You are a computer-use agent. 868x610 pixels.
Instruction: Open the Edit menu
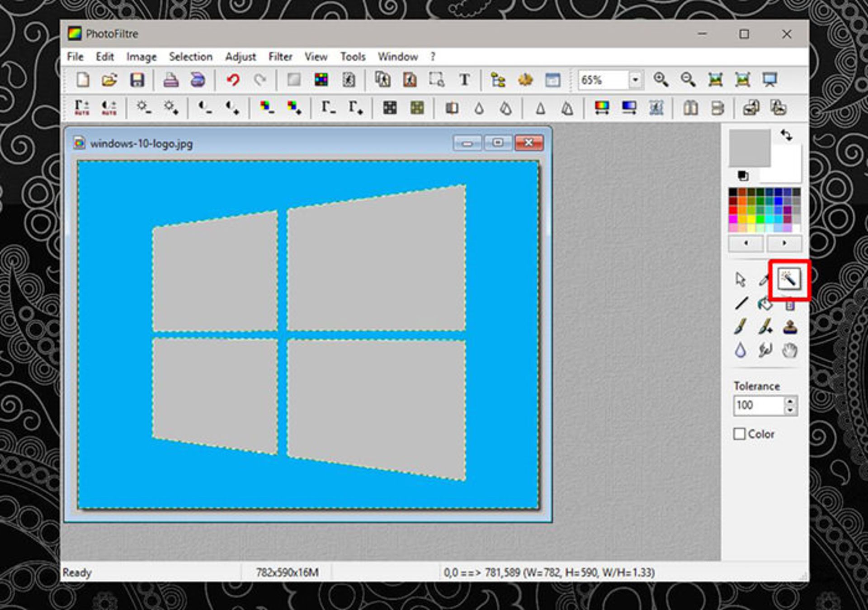tap(104, 57)
